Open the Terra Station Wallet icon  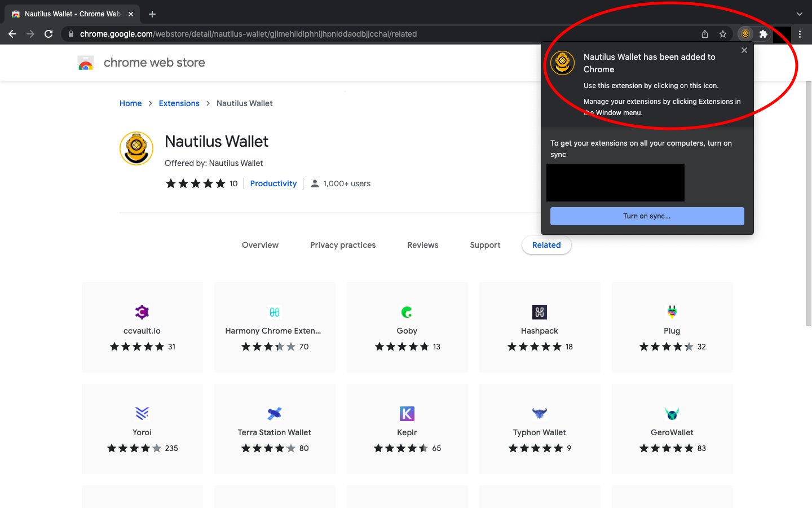coord(275,414)
